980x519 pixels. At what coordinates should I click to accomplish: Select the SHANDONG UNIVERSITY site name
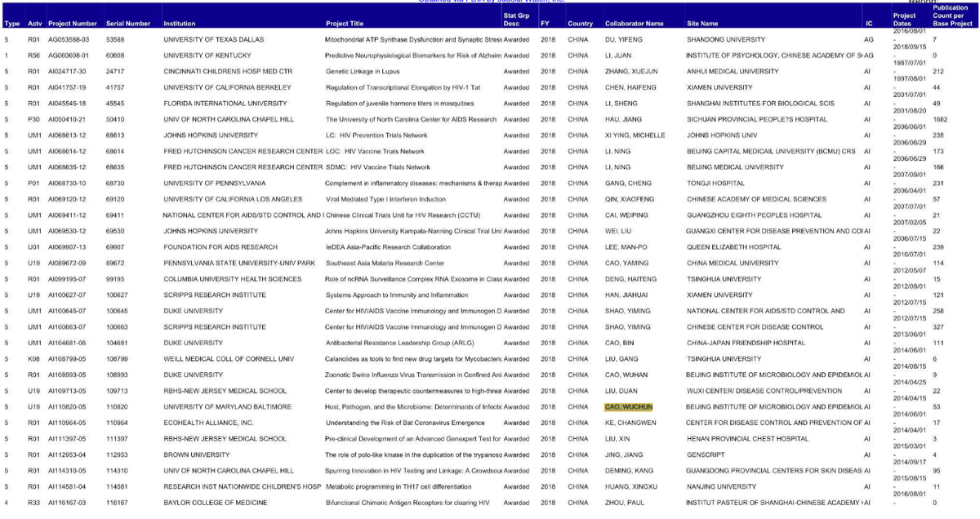(724, 39)
